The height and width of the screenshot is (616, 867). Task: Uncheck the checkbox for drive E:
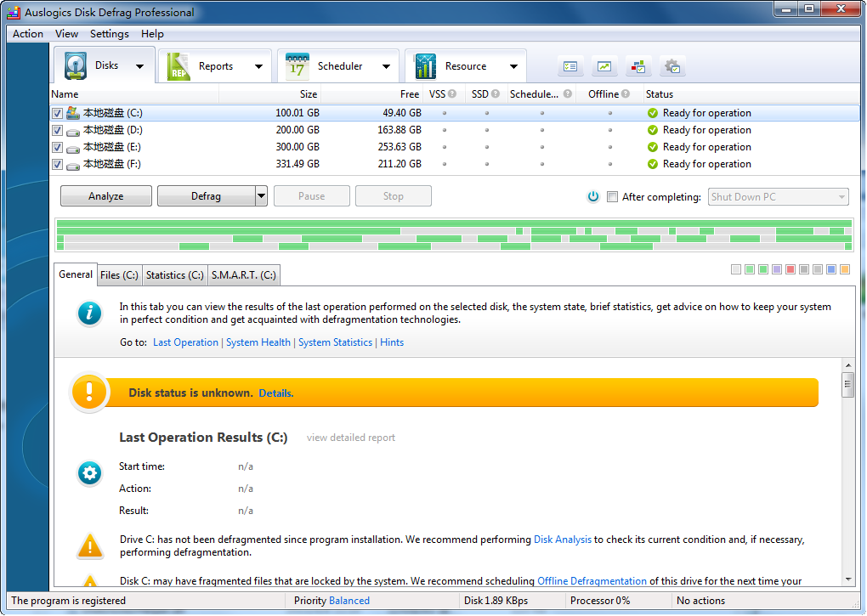pyautogui.click(x=57, y=148)
